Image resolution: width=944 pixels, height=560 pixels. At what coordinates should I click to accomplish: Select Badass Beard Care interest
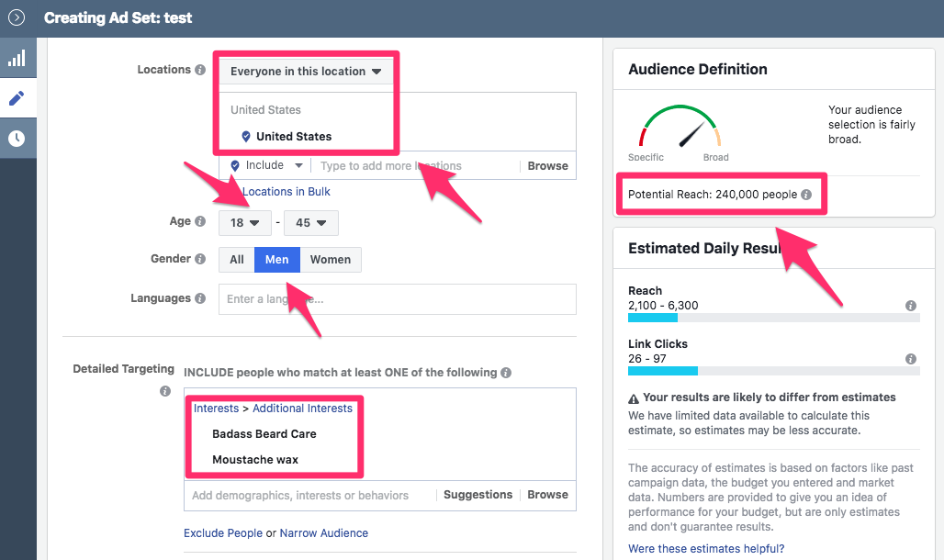264,434
